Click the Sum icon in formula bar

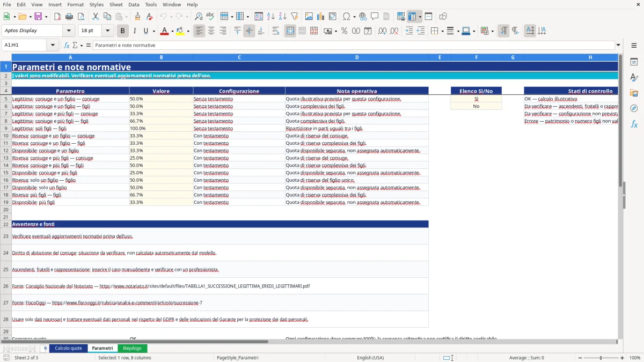(75, 45)
